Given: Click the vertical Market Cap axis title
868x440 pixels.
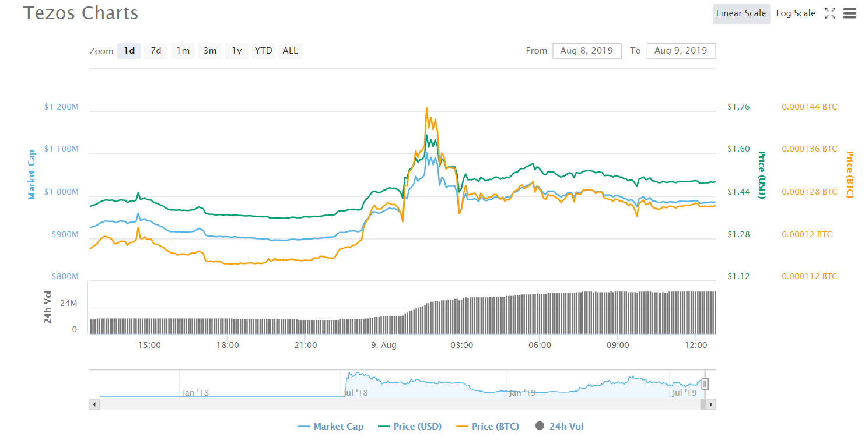Looking at the screenshot, I should [32, 174].
